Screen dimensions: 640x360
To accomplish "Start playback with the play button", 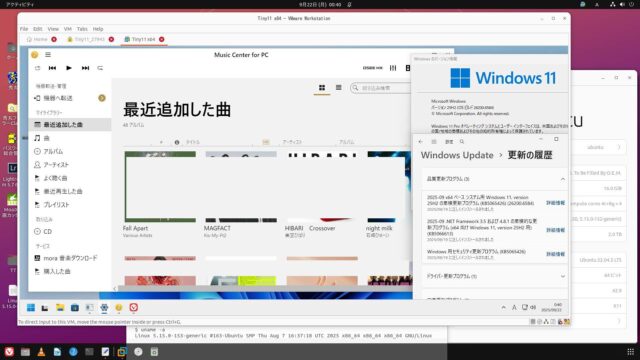I will pyautogui.click(x=69, y=68).
